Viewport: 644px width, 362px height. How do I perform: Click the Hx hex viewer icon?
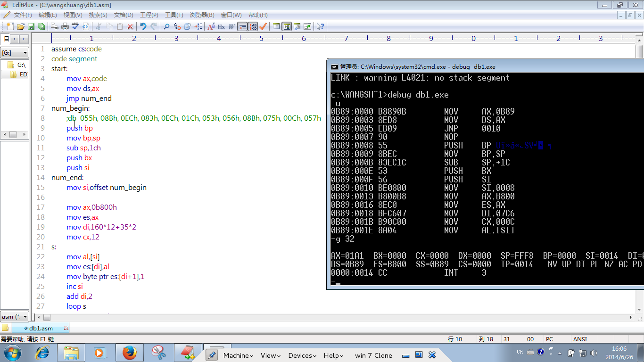click(221, 26)
